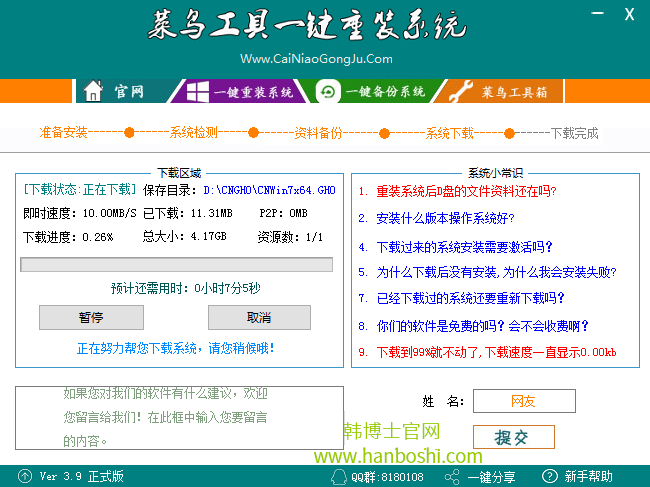Open FAQ about download stuck at 99%

point(496,352)
